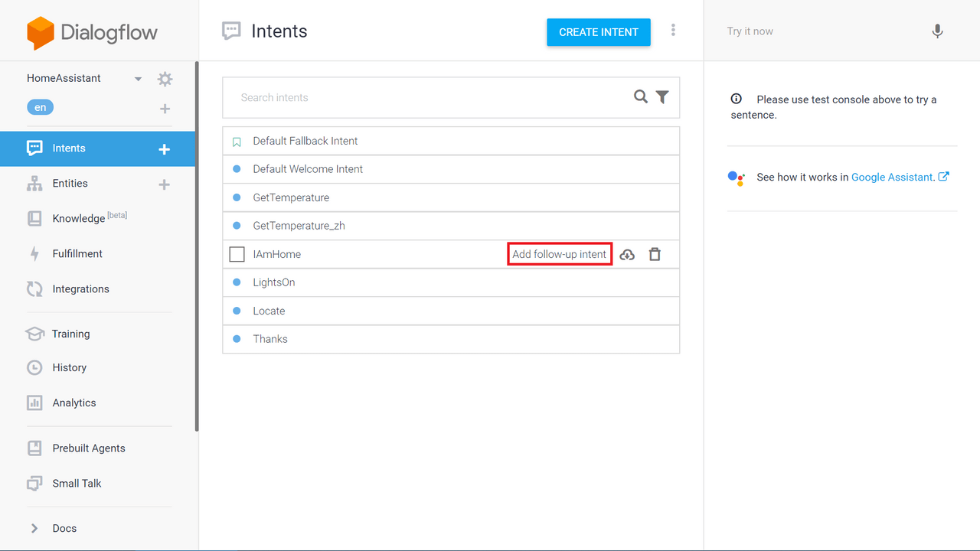
Task: Expand the HomeAssistant agent dropdown arrow
Action: pos(138,79)
